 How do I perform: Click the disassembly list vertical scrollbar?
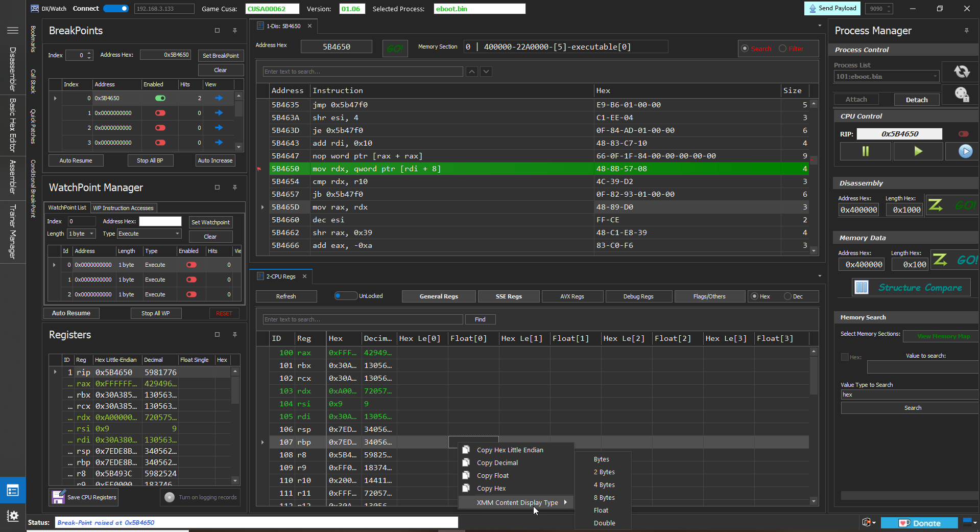point(813,177)
